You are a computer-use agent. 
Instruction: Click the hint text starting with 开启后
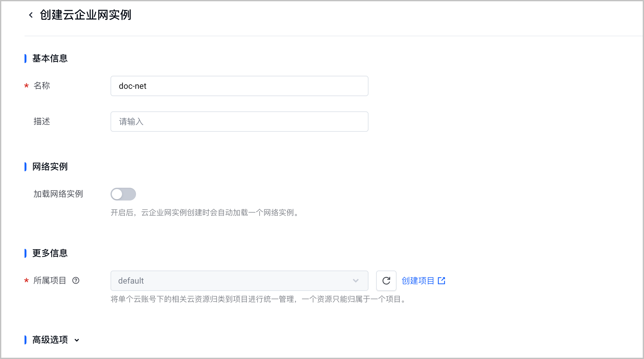pos(205,213)
